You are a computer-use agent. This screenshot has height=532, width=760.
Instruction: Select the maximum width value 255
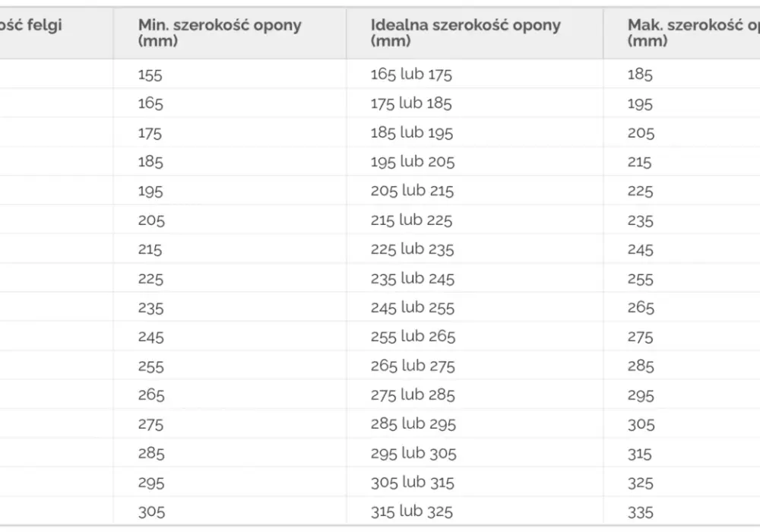[640, 280]
